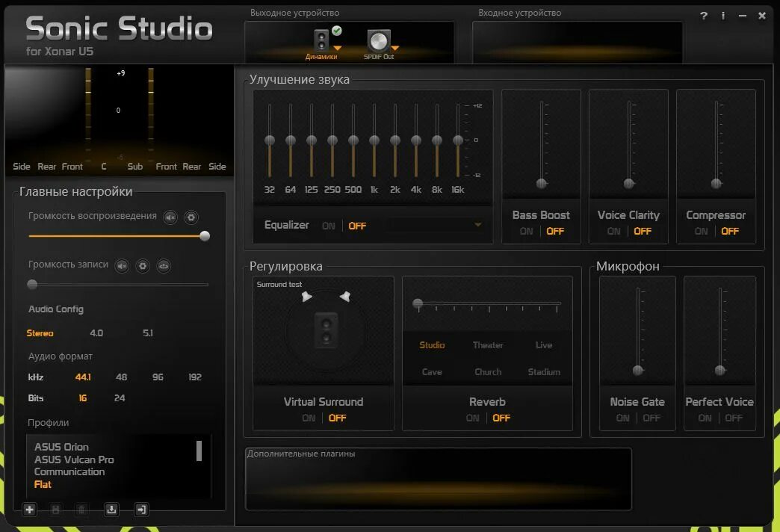Click the right speaker in Surround test
The width and height of the screenshot is (780, 532).
[345, 297]
